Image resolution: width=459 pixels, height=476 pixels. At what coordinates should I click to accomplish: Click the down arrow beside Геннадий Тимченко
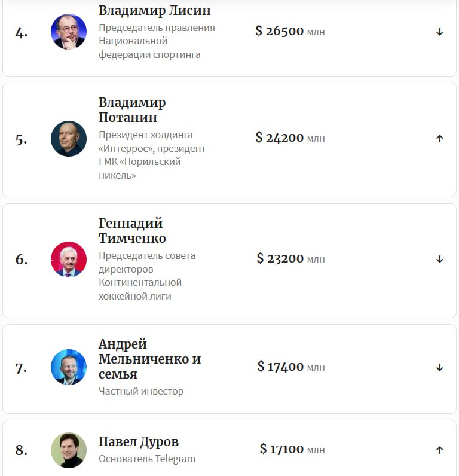[440, 259]
